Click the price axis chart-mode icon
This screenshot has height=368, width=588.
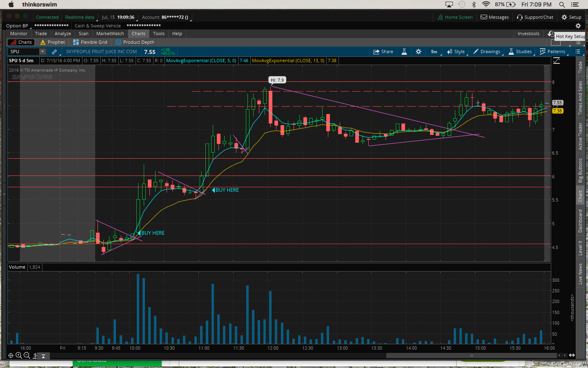coord(557,61)
